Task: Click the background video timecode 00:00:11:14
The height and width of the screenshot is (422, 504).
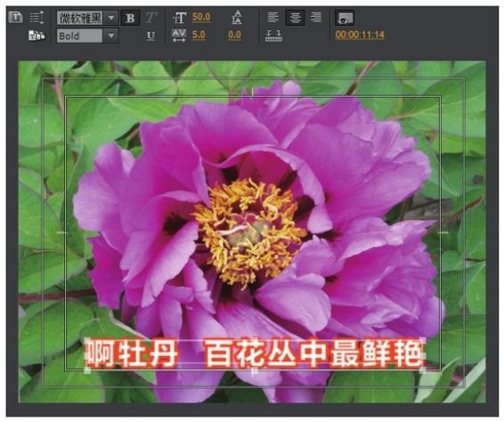Action: 360,35
